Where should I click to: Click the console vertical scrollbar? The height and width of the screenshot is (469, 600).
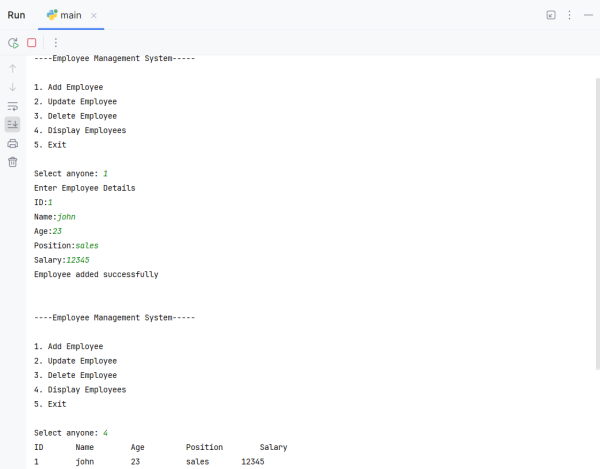[x=595, y=250]
